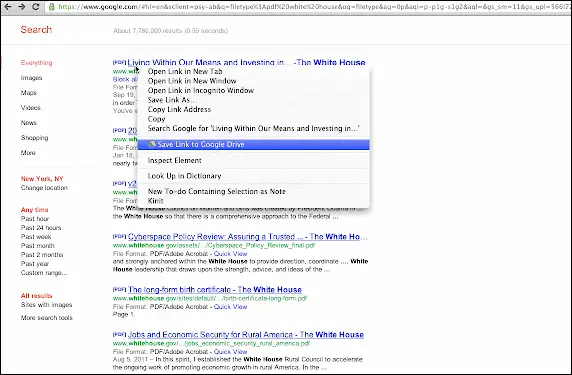
Task: Switch to Images results
Action: point(31,78)
